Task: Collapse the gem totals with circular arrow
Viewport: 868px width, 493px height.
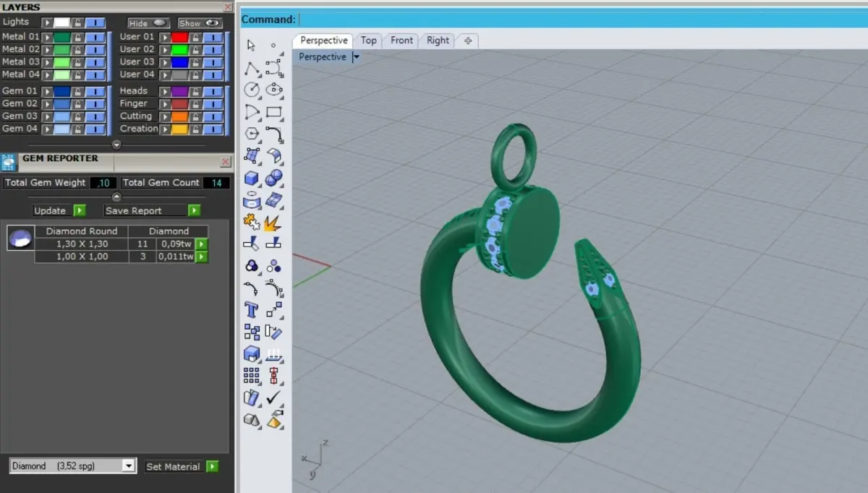Action: pos(116,196)
